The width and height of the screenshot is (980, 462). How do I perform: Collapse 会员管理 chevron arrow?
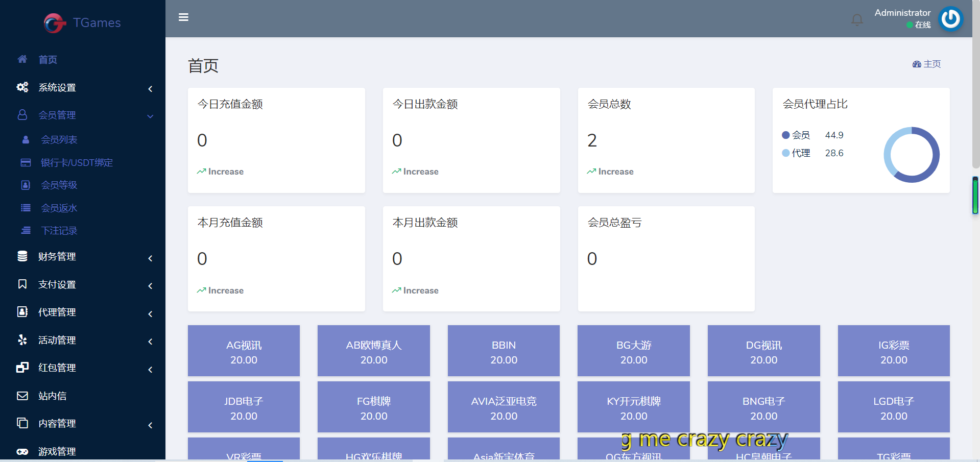(150, 116)
